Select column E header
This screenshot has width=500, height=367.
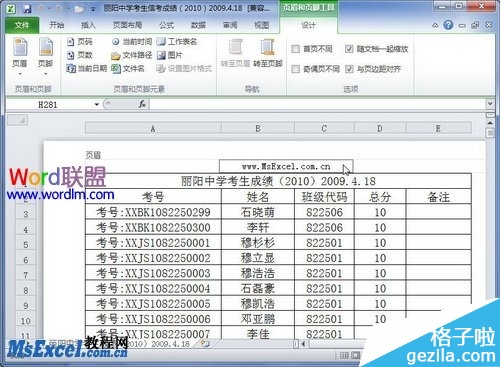coord(438,128)
